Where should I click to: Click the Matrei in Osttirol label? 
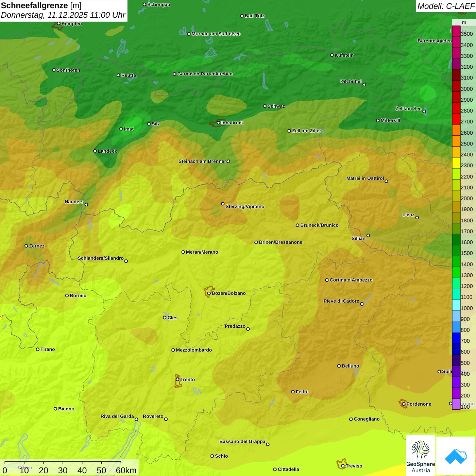pyautogui.click(x=365, y=178)
